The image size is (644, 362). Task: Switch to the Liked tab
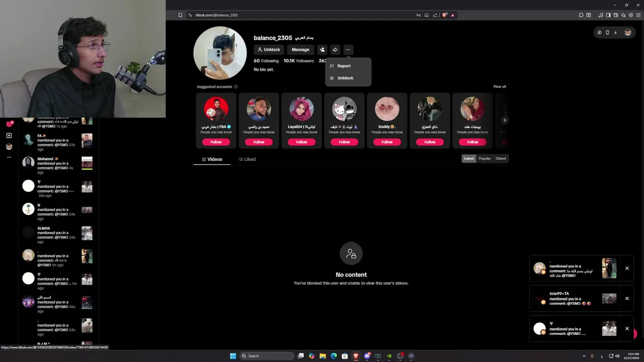pos(247,159)
